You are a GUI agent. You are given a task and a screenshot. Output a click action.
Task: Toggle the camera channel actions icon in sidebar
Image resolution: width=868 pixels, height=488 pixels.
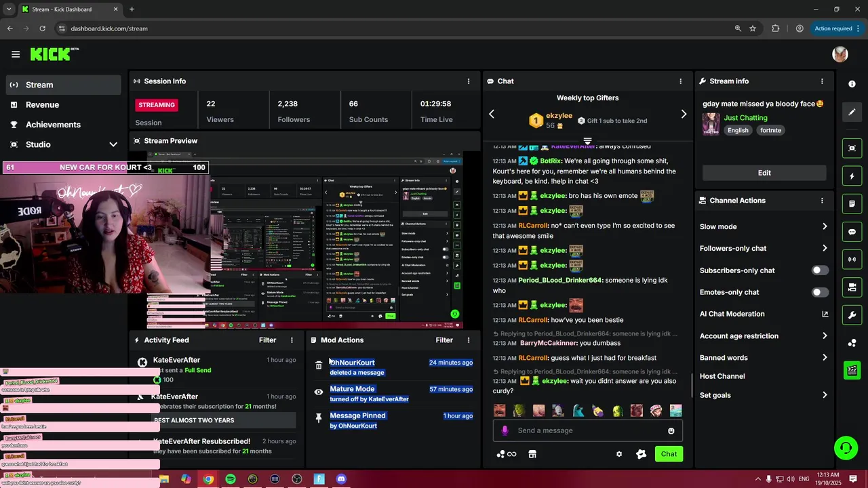click(x=852, y=287)
